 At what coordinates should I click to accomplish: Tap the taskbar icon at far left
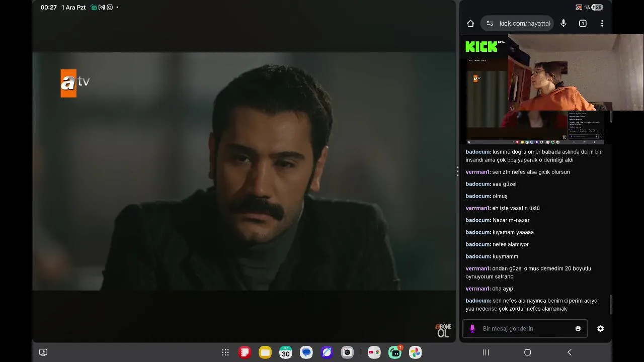[x=43, y=352]
